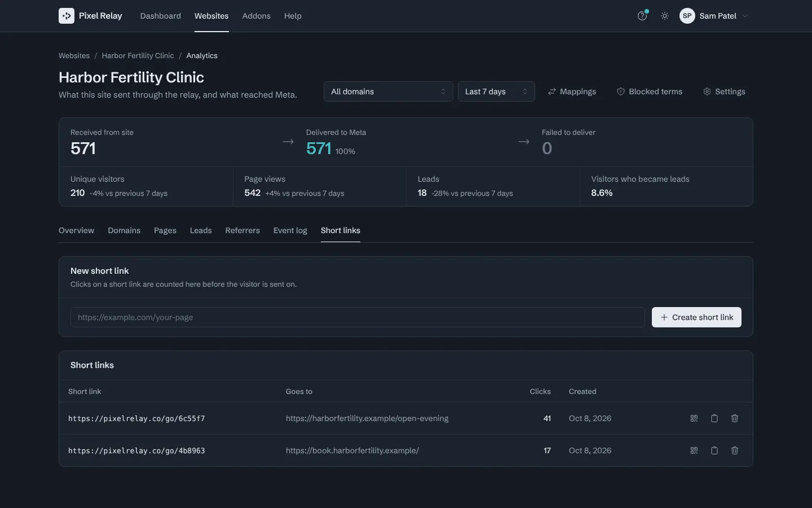Toggle light theme with the sun icon
Viewport: 812px width, 508px height.
[x=665, y=16]
